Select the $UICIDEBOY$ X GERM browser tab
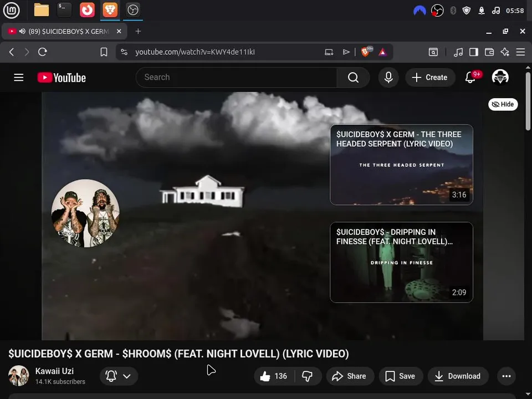532x399 pixels. (64, 31)
